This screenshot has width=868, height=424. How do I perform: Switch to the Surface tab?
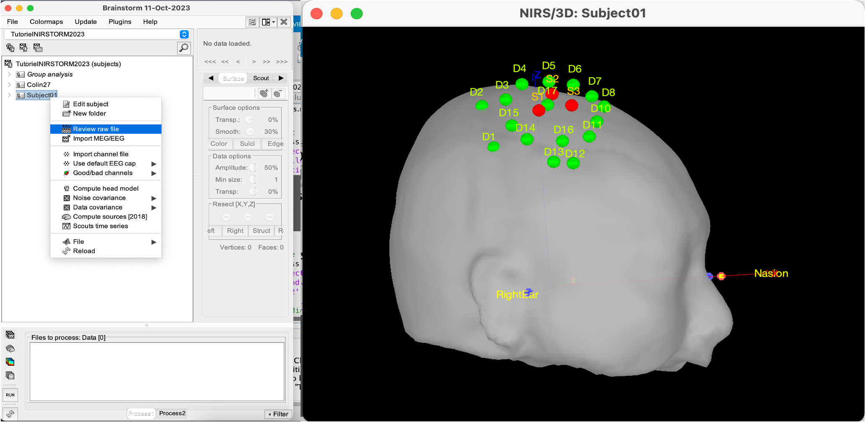(233, 78)
